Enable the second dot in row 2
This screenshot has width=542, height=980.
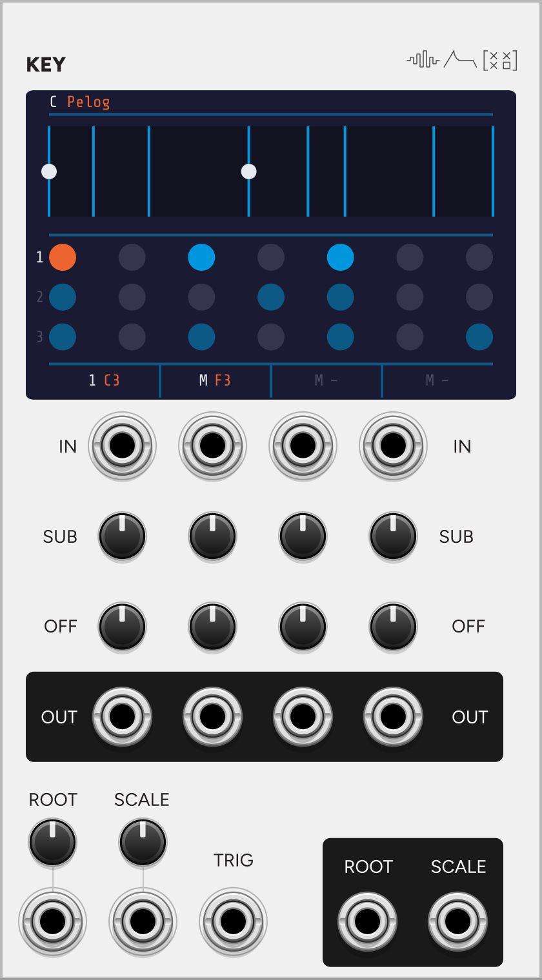132,297
